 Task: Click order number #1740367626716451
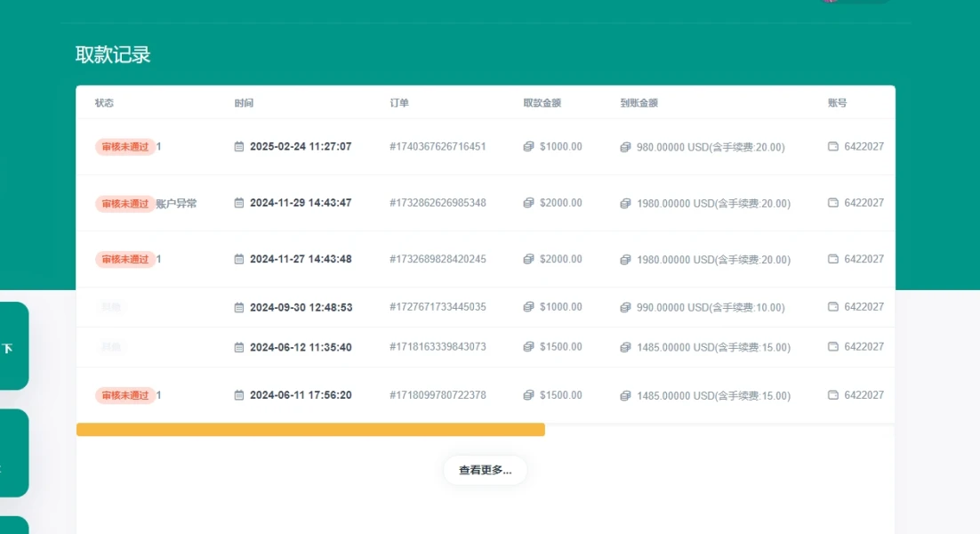438,147
